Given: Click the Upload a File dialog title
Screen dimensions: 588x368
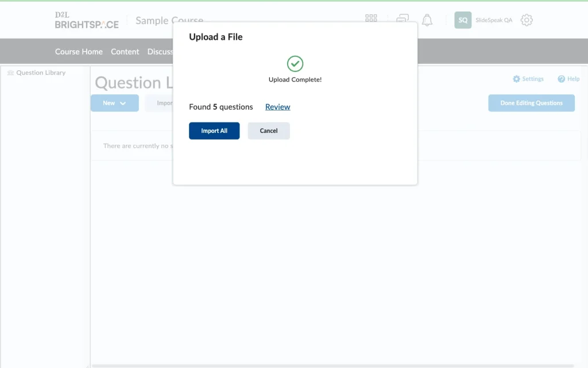Looking at the screenshot, I should [216, 37].
